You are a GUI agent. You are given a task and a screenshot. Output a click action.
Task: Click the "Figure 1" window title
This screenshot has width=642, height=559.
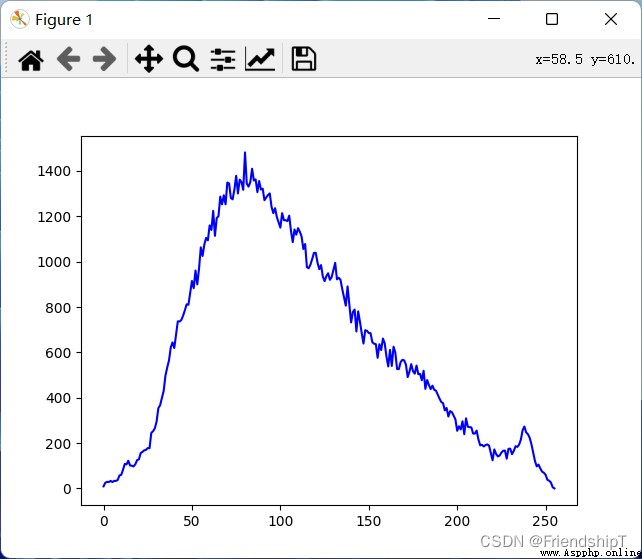[64, 20]
